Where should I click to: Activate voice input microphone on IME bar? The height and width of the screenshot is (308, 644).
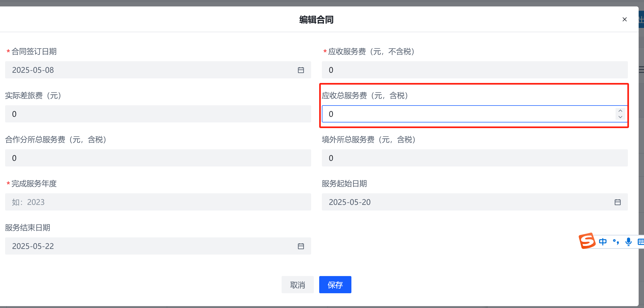click(x=628, y=242)
